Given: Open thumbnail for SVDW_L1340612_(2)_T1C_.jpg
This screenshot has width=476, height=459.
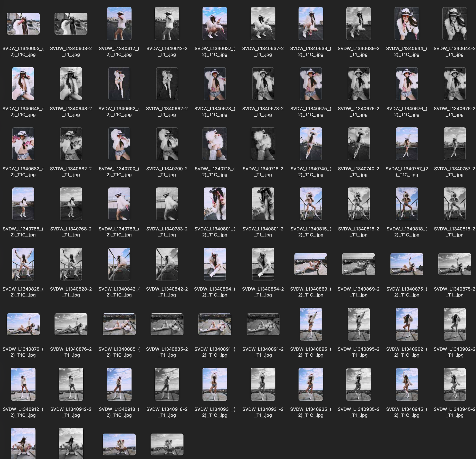Looking at the screenshot, I should [119, 24].
